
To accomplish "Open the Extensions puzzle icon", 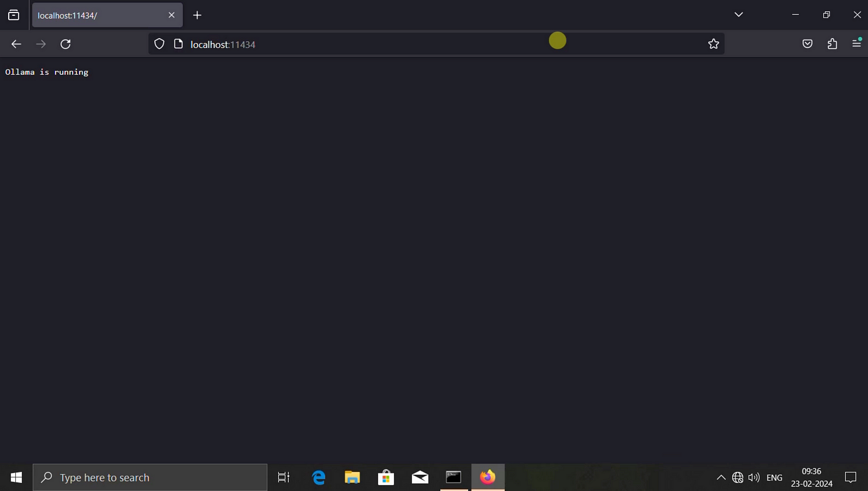I will coord(832,44).
